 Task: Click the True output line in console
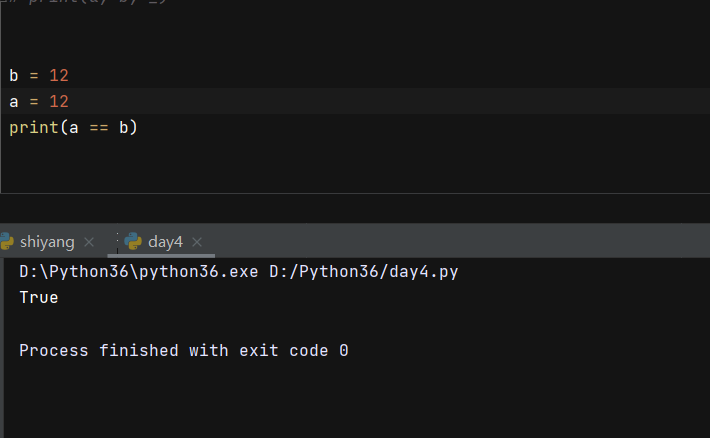coord(39,297)
